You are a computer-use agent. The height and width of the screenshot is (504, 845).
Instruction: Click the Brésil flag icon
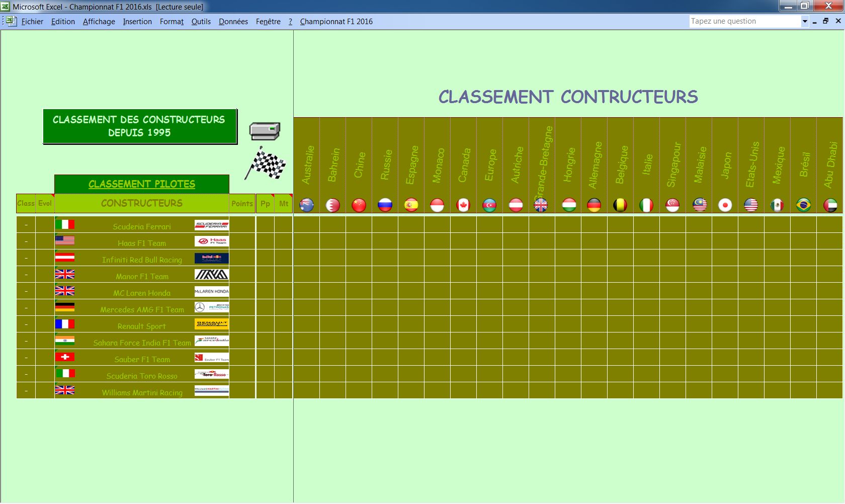[804, 205]
